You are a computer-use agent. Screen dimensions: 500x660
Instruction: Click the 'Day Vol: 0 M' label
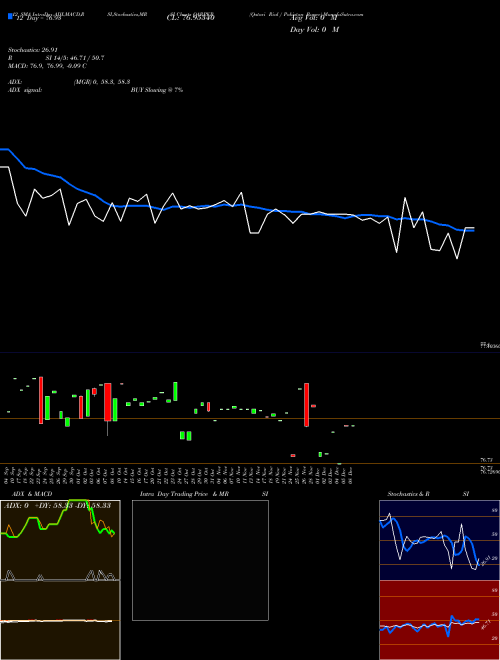point(314,30)
